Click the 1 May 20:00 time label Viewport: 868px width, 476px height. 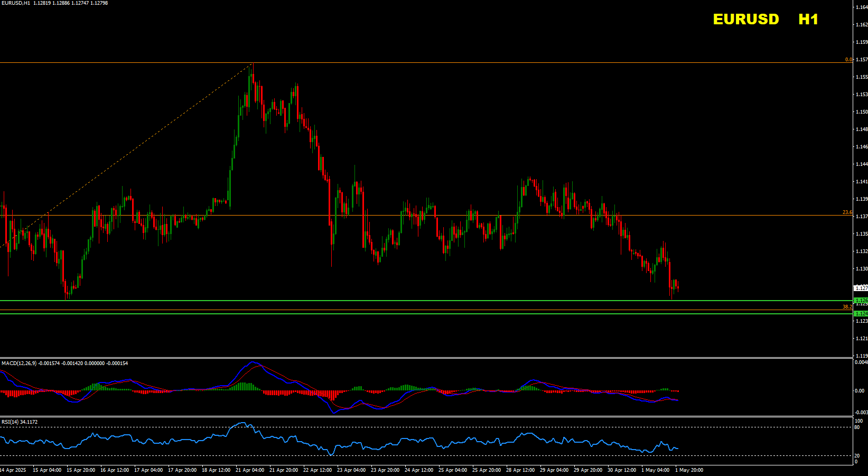tap(689, 470)
